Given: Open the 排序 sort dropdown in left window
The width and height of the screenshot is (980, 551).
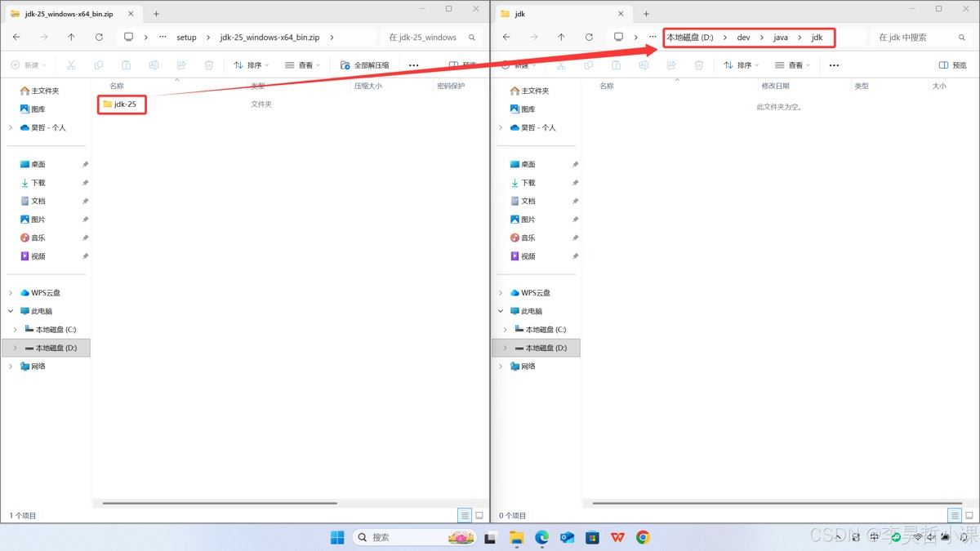Looking at the screenshot, I should [x=251, y=65].
